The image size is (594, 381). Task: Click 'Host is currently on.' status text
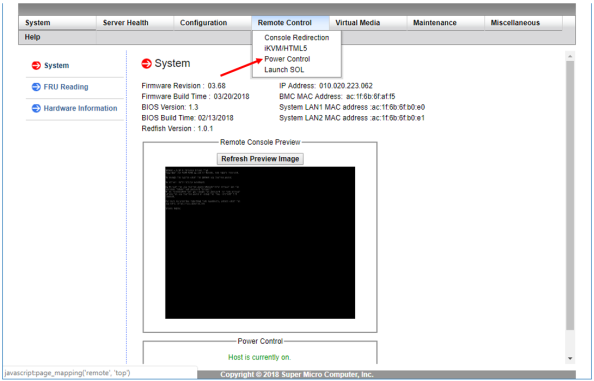pyautogui.click(x=259, y=357)
